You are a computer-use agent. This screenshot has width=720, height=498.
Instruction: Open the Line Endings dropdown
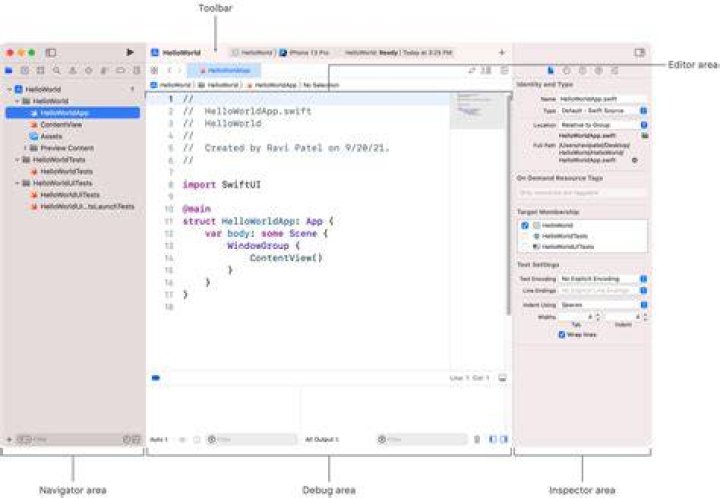click(x=603, y=291)
